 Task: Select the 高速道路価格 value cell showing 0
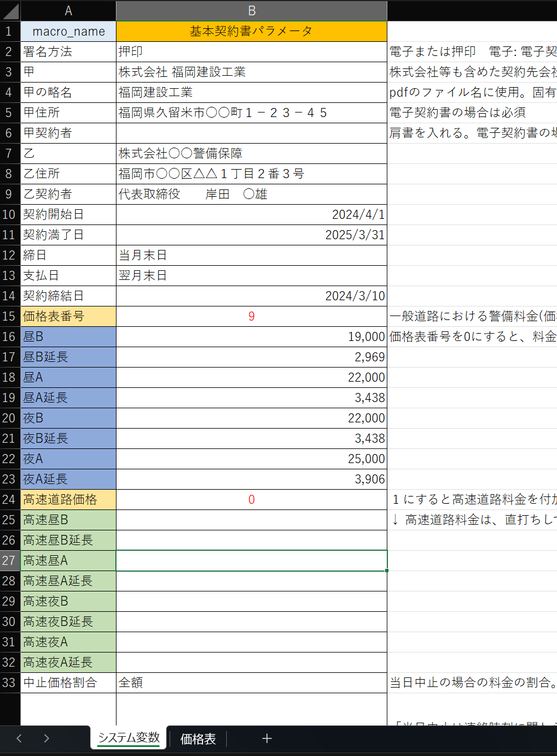[x=252, y=499]
